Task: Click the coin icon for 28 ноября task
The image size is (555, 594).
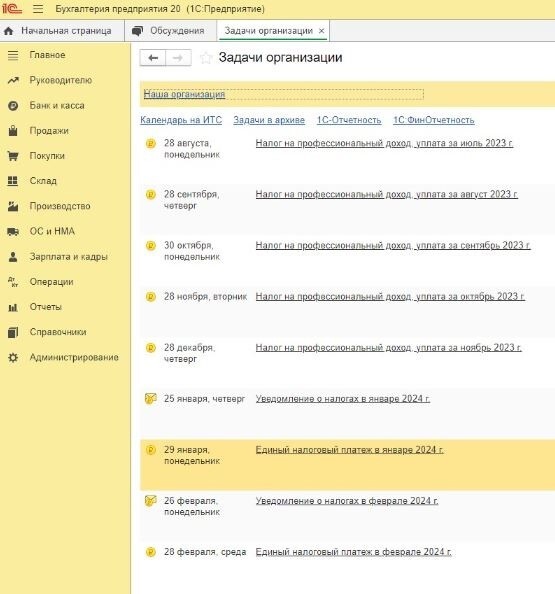Action: pos(151,297)
